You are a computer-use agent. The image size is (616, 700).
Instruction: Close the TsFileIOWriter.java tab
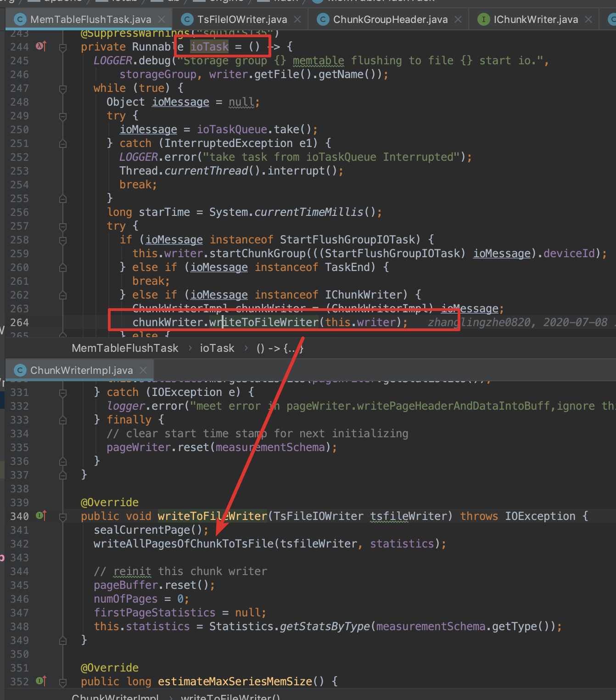coord(297,19)
